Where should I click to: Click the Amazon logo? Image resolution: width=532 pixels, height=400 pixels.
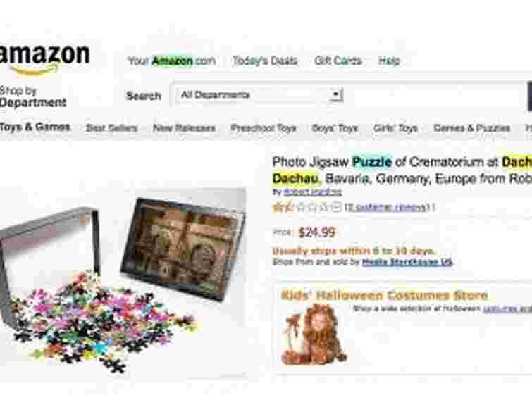click(x=44, y=60)
